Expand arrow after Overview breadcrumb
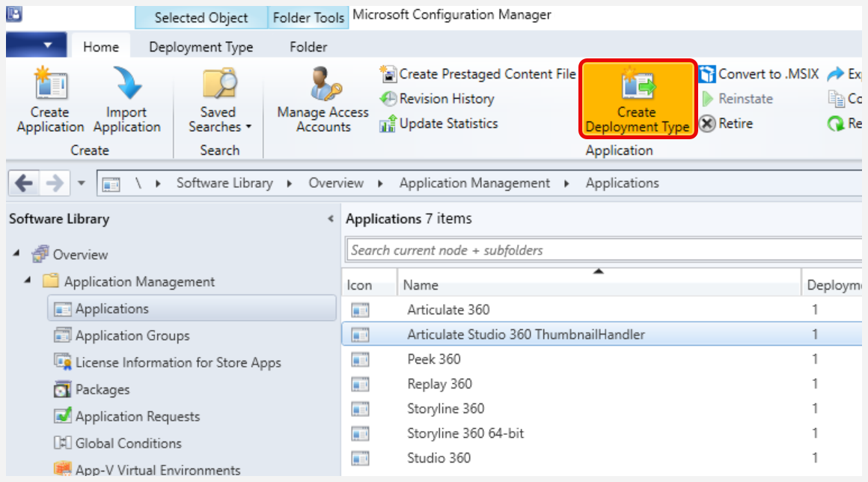868x482 pixels. point(380,183)
